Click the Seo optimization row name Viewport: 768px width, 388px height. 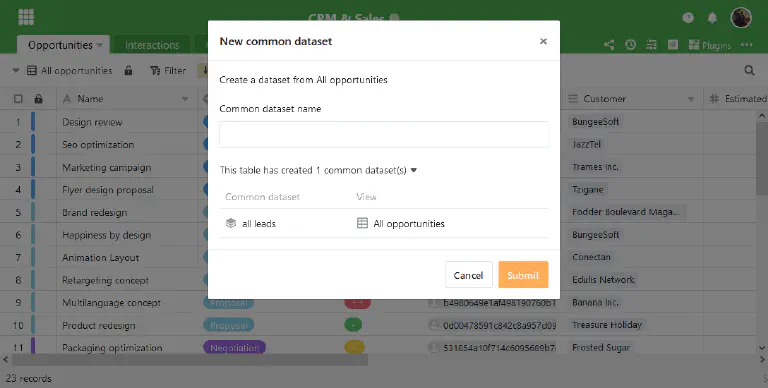click(98, 145)
